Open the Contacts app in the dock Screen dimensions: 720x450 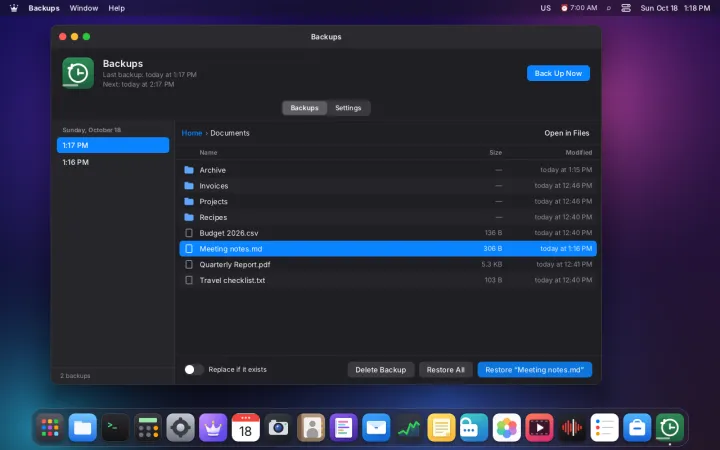311,428
